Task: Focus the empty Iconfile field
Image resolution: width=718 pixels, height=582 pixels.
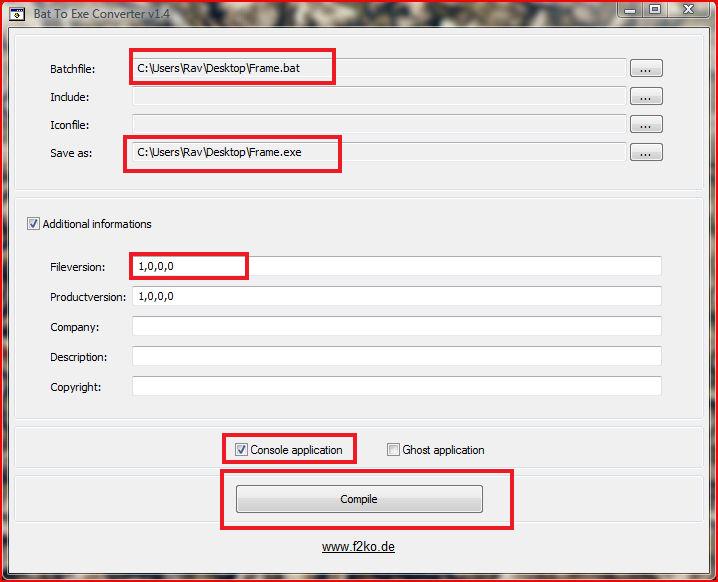Action: point(379,124)
